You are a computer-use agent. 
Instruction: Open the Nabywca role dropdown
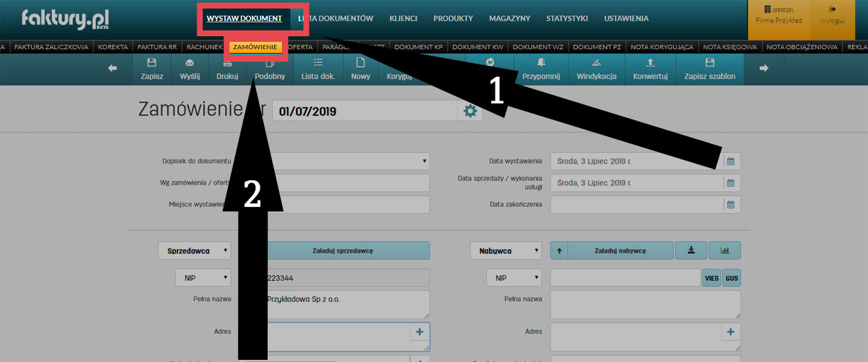[506, 251]
